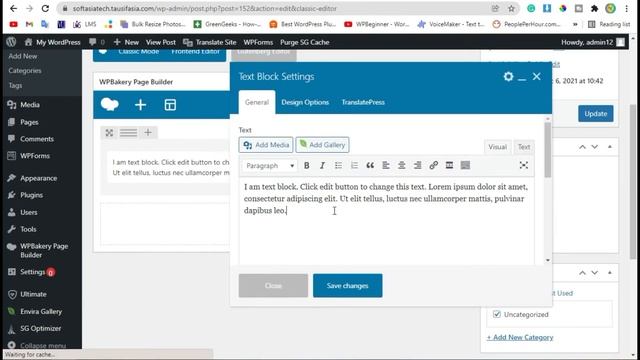Viewport: 640px width, 360px height.
Task: Open WPBakery templates icon
Action: pos(170,105)
